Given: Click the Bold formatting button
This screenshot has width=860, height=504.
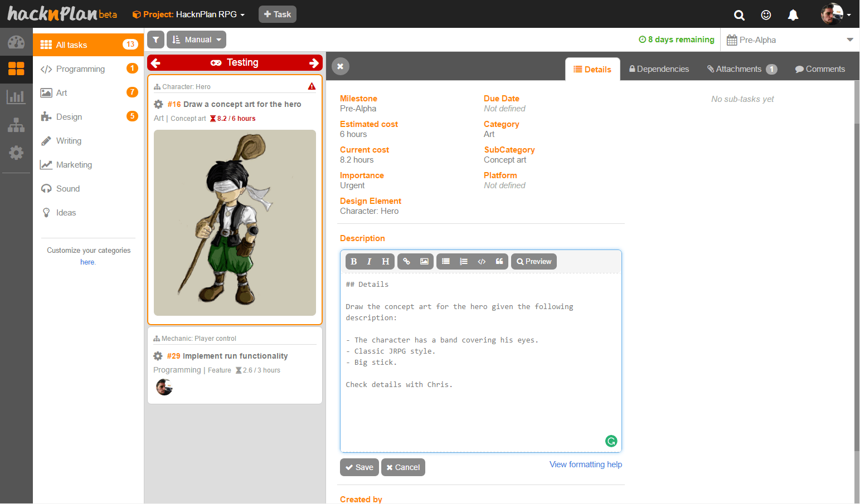Looking at the screenshot, I should pos(353,261).
